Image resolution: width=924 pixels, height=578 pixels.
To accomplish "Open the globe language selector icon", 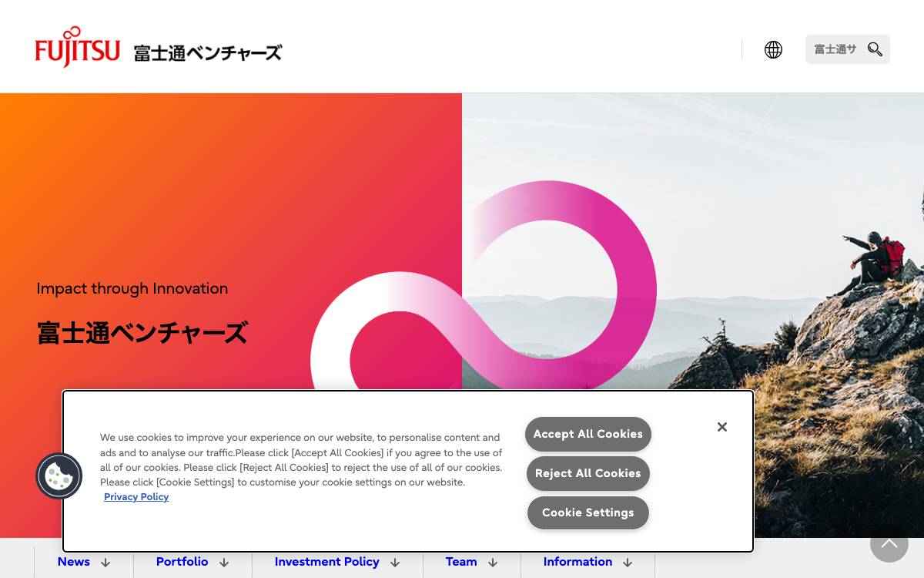I will coord(773,49).
